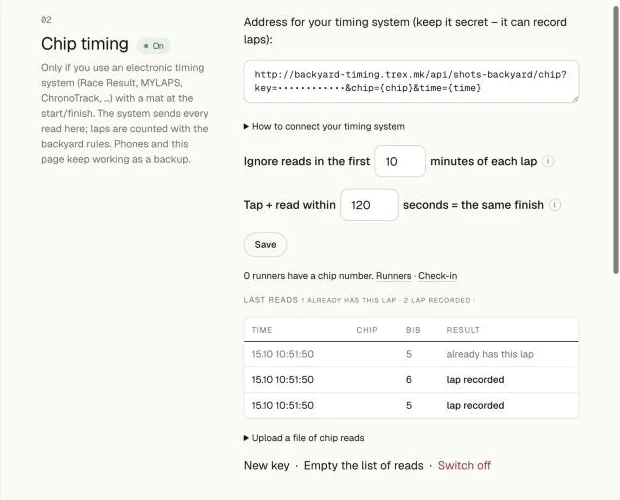Click '1 ALREADY HAS THIS LAP' summary text
The height and width of the screenshot is (500, 620).
click(348, 300)
